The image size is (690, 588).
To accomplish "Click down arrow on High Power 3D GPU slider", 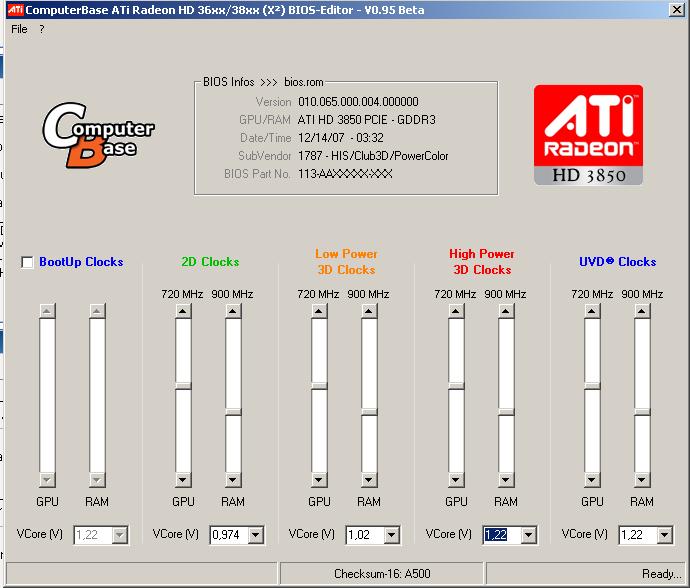I will tap(456, 479).
